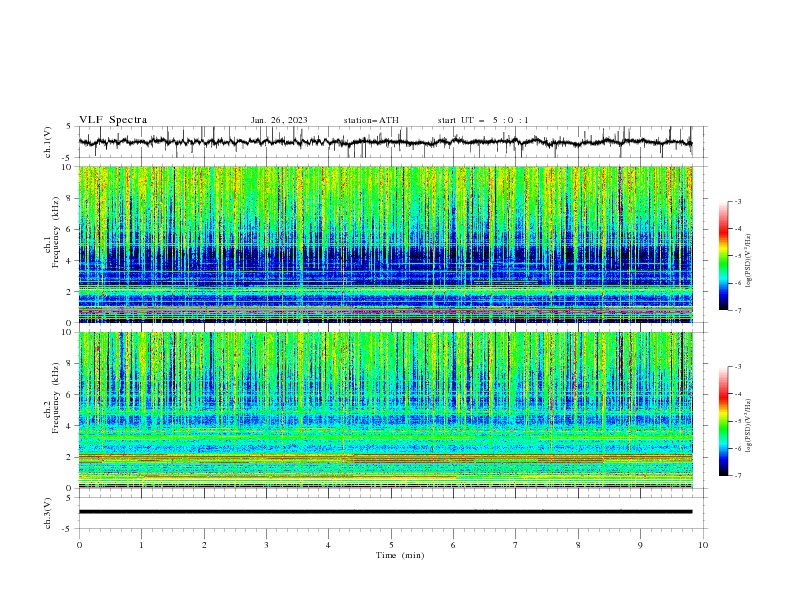The width and height of the screenshot is (792, 612).
Task: Click the '-7' label on lower color bar
Action: [737, 476]
